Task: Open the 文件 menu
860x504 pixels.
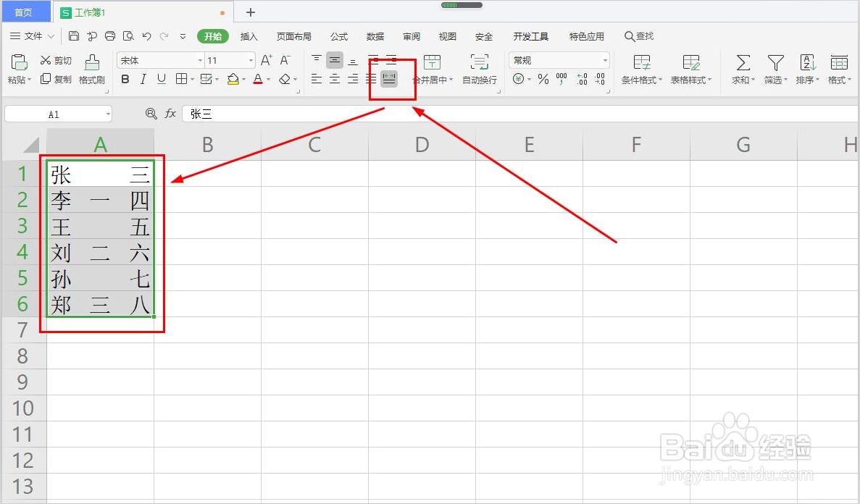Action: pos(32,35)
